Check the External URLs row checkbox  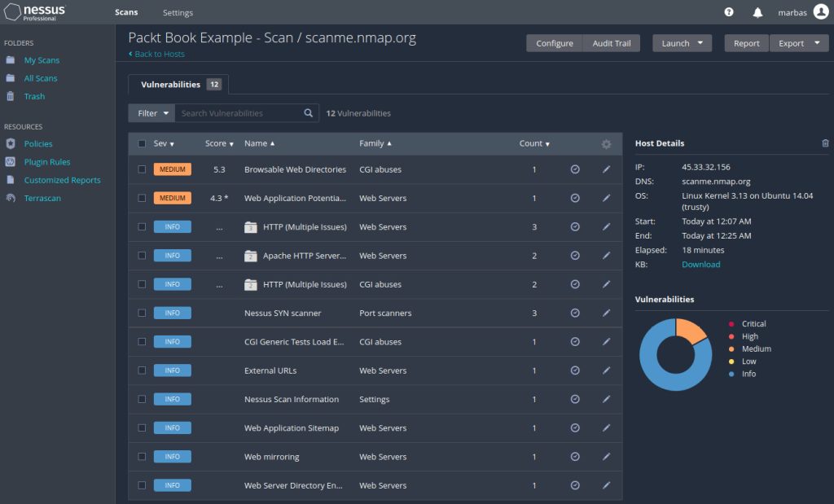click(x=142, y=370)
